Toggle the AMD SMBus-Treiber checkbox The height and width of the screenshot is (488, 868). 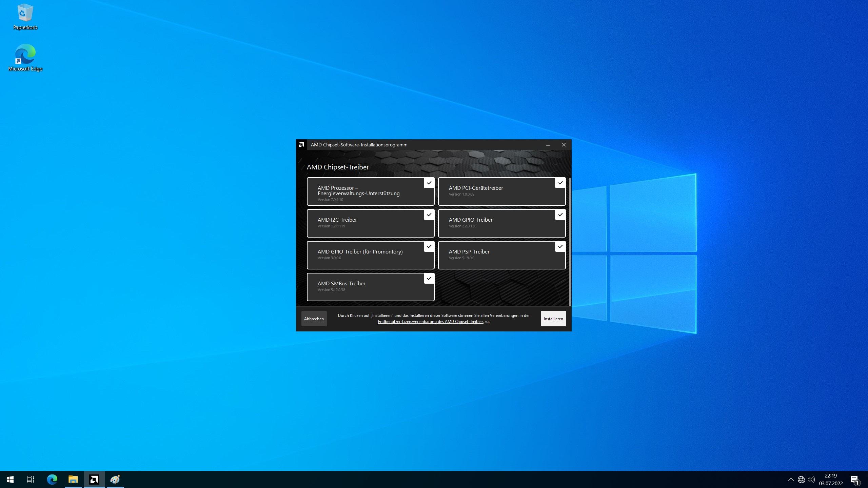point(429,278)
